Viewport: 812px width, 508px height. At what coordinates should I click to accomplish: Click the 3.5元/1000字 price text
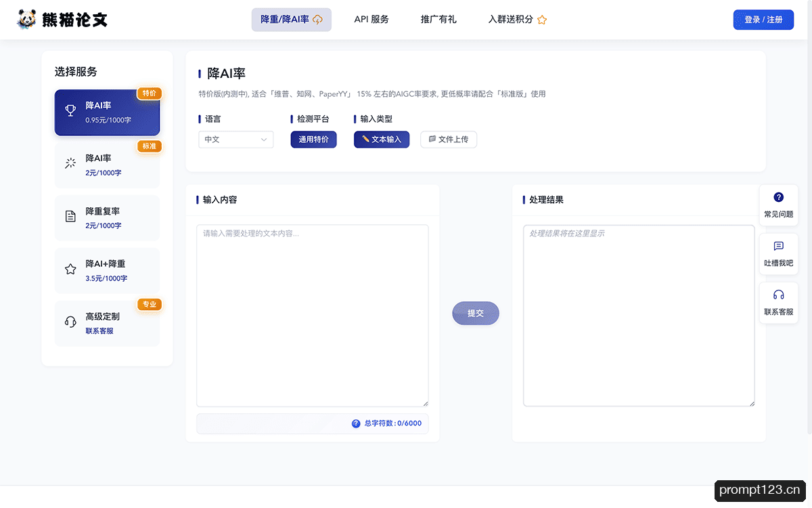tap(106, 278)
